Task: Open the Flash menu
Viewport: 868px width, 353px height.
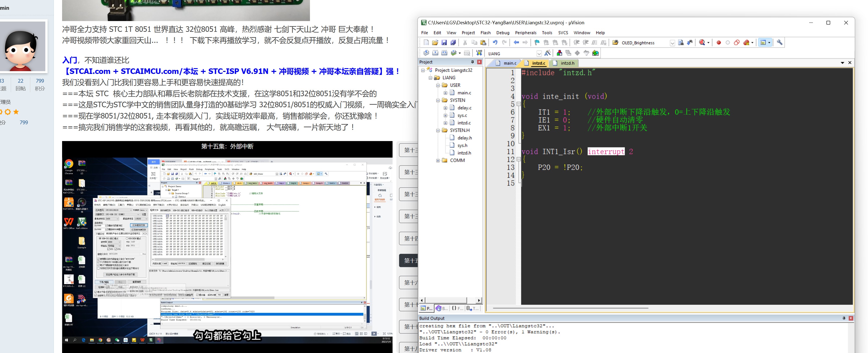Action: click(485, 33)
